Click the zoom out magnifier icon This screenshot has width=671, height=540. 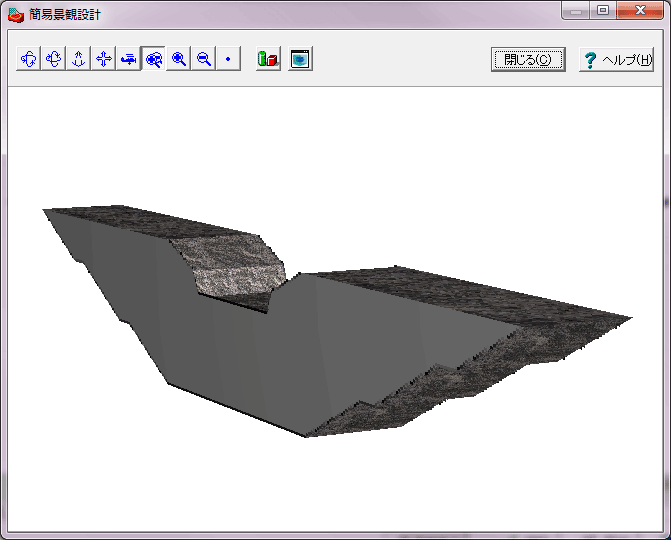point(204,59)
